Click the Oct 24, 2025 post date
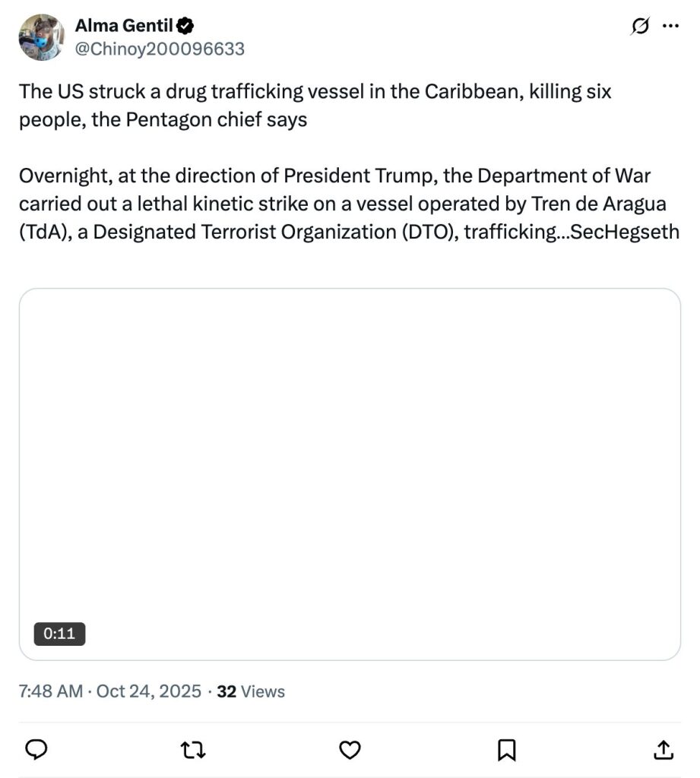This screenshot has width=700, height=778. point(149,691)
